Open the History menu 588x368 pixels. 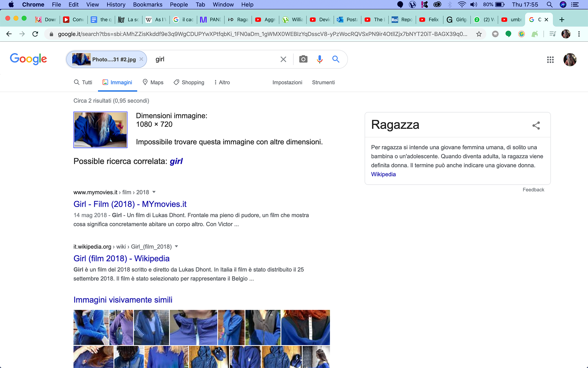point(116,5)
